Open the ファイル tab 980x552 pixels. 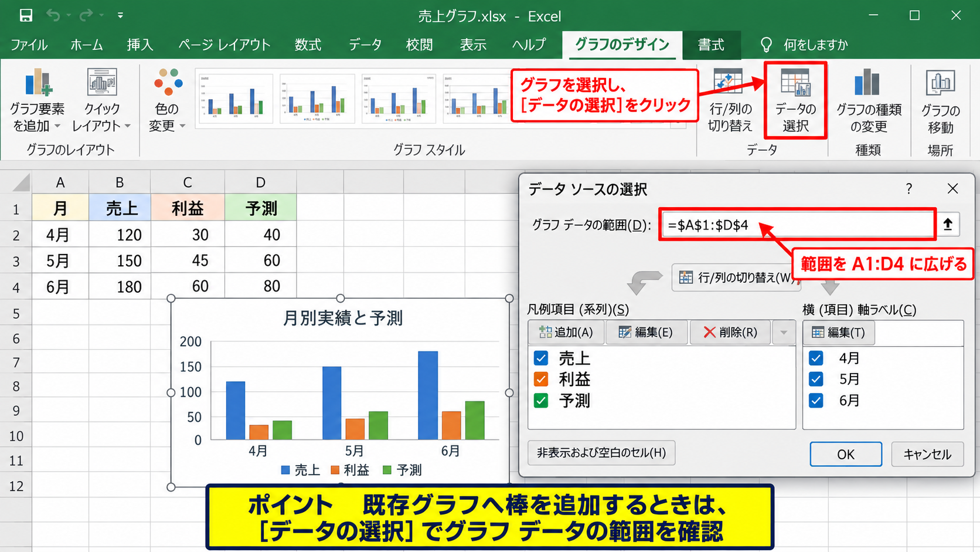point(29,45)
